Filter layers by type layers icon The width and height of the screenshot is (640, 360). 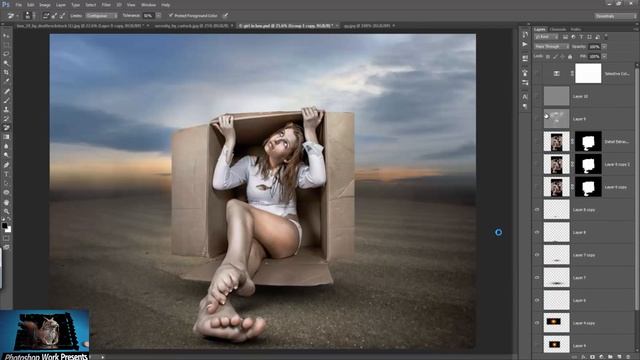[x=581, y=37]
